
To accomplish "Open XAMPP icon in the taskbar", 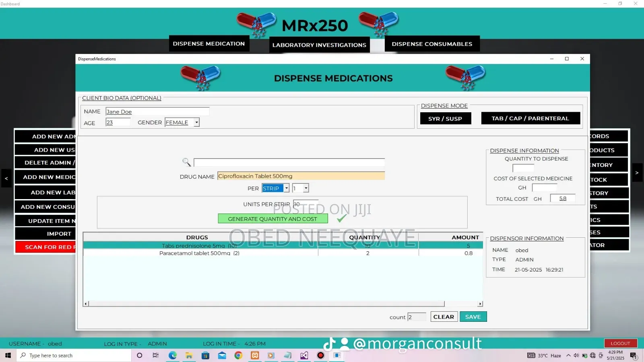I will coord(255,355).
